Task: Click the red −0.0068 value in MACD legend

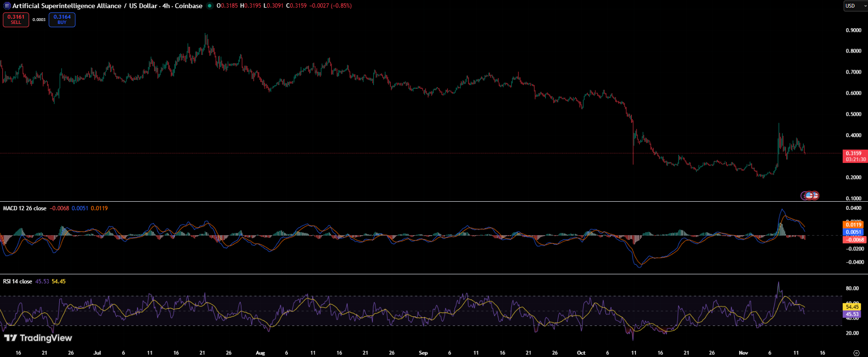Action: click(x=60, y=208)
